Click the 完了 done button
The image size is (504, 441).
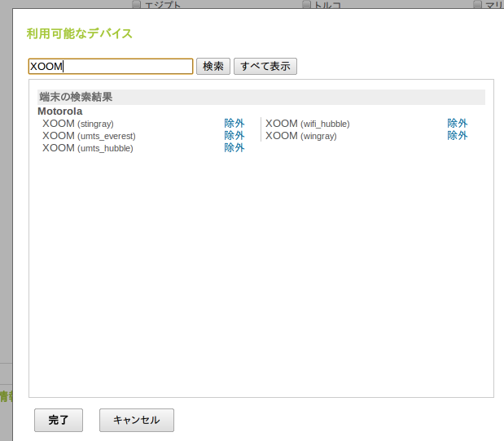click(59, 420)
